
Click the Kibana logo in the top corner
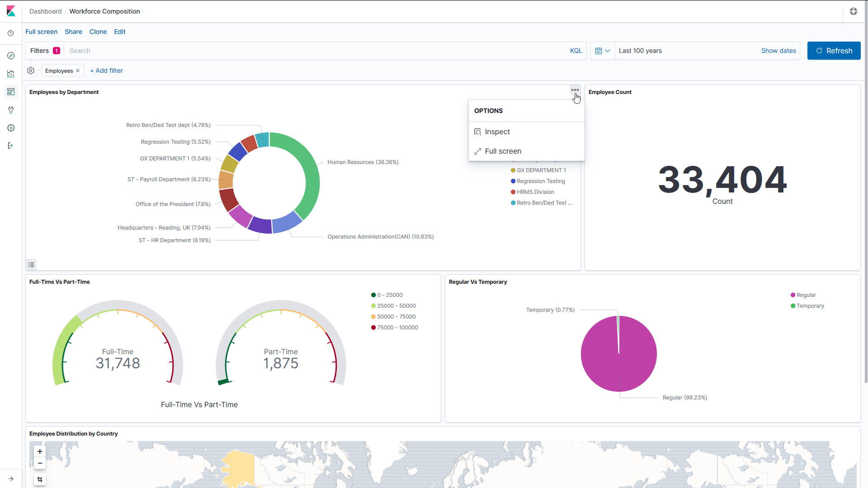tap(10, 11)
